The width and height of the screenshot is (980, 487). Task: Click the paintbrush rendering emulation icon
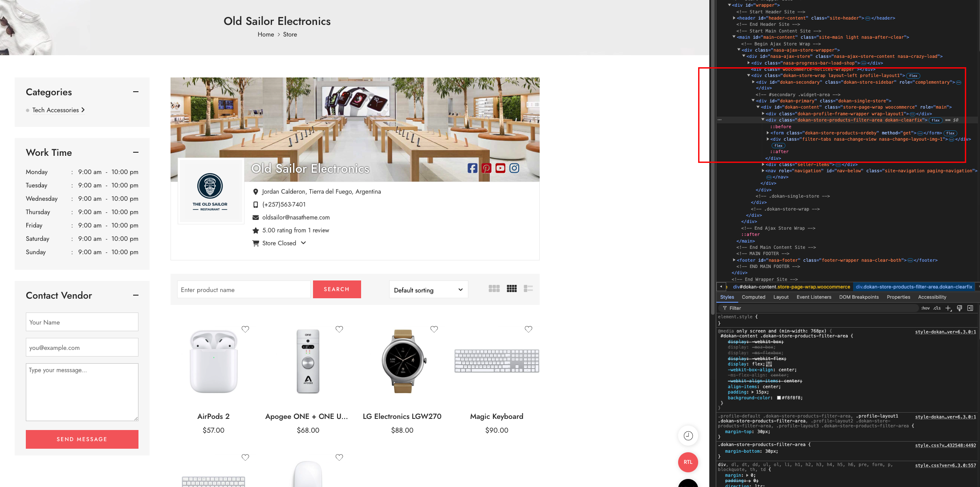coord(960,308)
